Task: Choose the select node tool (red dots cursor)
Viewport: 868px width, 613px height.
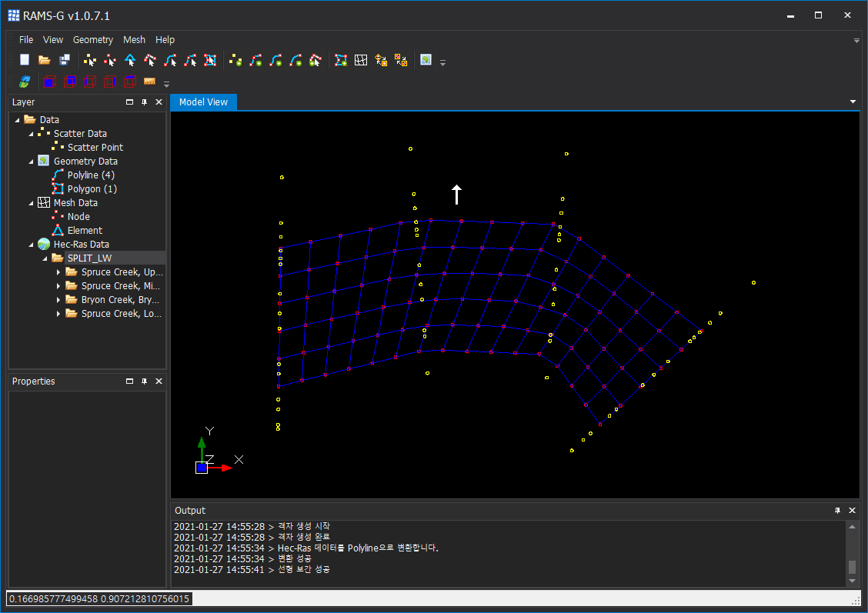Action: [x=110, y=60]
